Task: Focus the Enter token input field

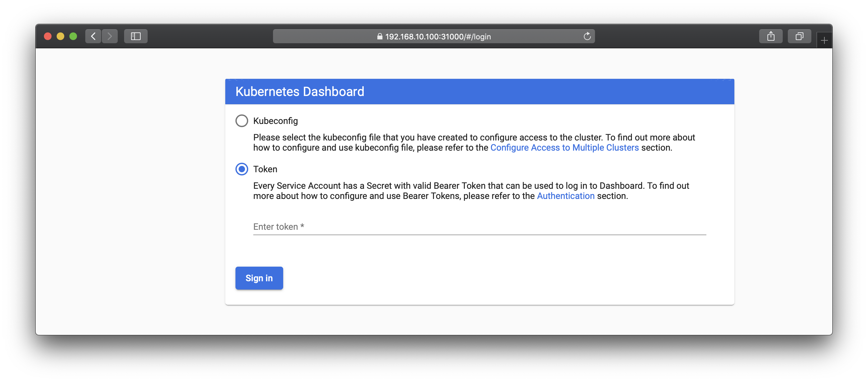Action: (x=479, y=227)
